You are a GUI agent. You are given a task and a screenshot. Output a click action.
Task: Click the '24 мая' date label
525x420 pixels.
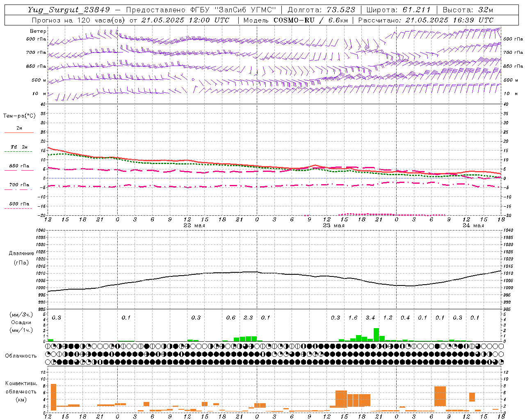(x=473, y=226)
